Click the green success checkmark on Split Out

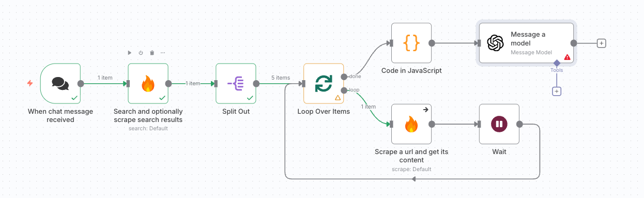pyautogui.click(x=250, y=98)
